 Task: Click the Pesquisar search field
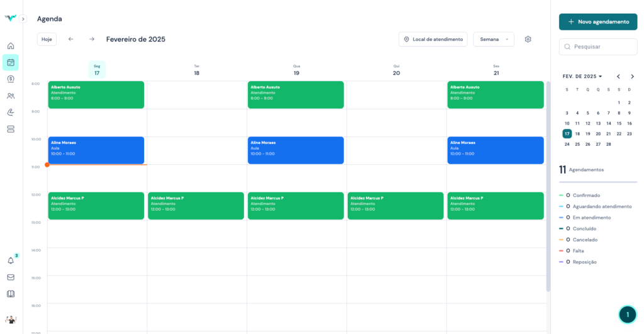(597, 47)
